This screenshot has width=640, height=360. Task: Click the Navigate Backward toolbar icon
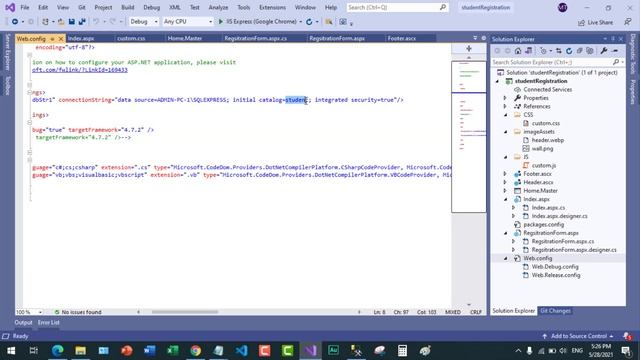coord(15,22)
